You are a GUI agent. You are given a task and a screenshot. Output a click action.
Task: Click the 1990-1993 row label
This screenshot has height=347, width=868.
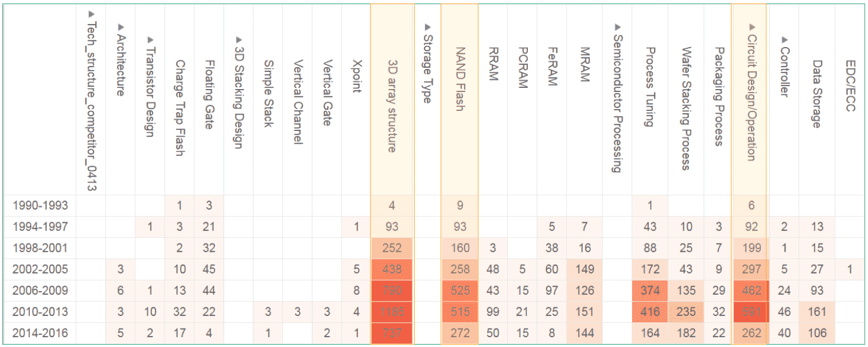(40, 205)
